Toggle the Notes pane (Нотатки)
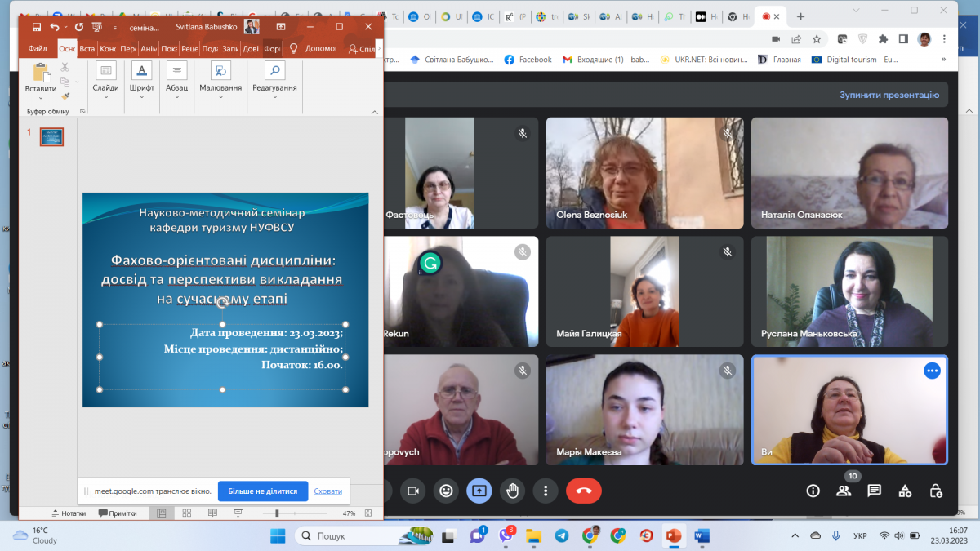 (x=69, y=513)
